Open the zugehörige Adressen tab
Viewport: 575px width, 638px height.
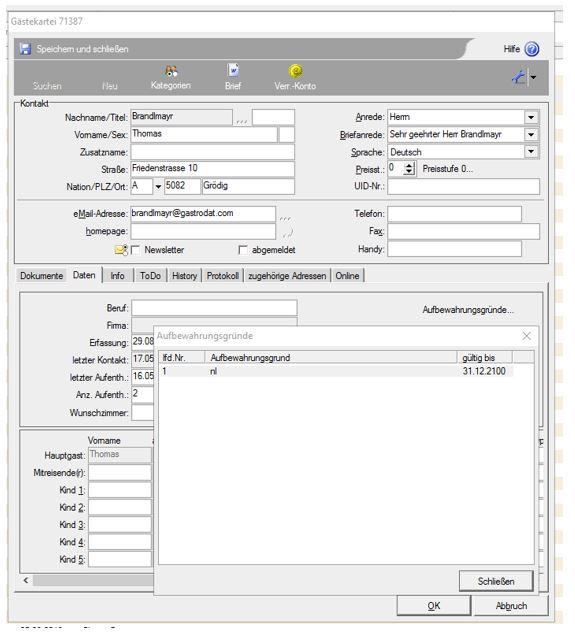(287, 275)
